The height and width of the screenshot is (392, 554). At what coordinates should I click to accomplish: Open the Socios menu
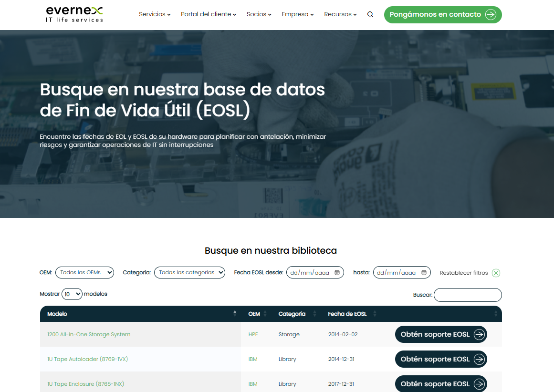click(259, 14)
